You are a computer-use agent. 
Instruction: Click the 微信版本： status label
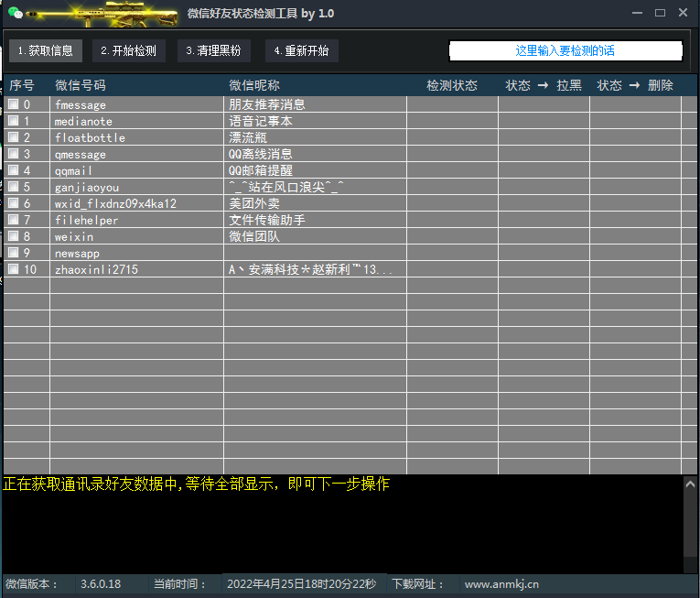point(32,584)
